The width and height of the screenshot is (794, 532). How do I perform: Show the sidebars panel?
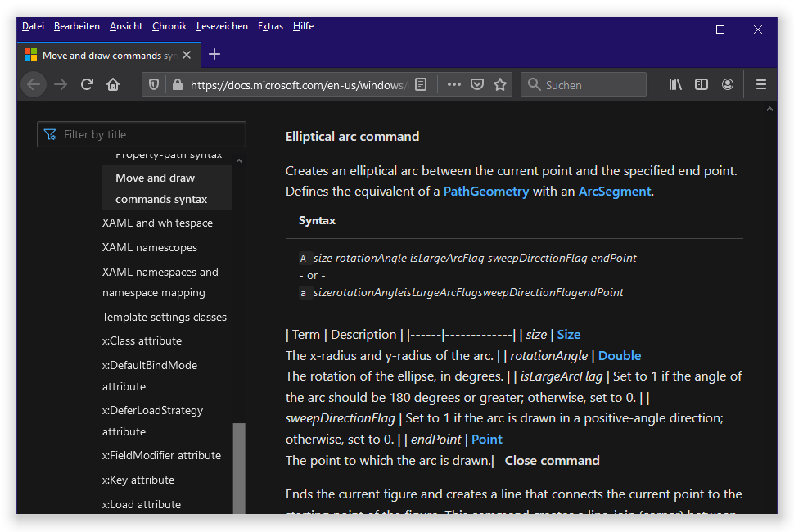point(702,84)
